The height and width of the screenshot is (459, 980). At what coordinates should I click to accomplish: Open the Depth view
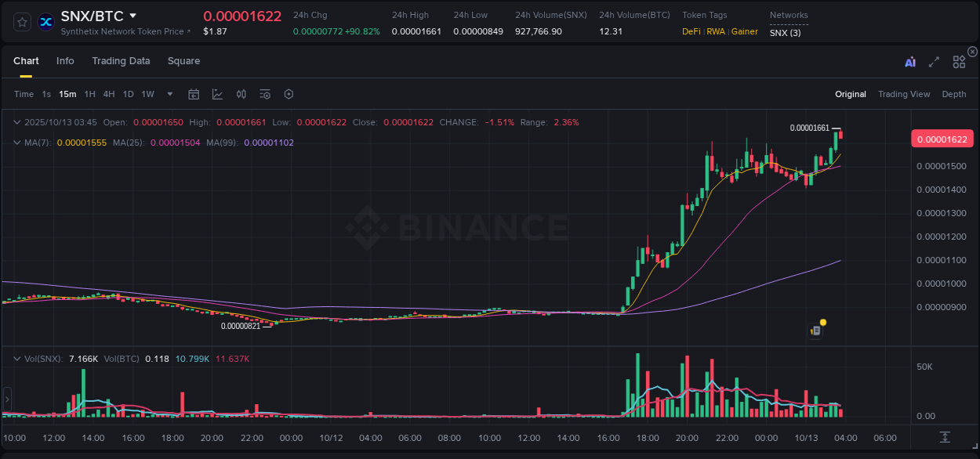954,94
